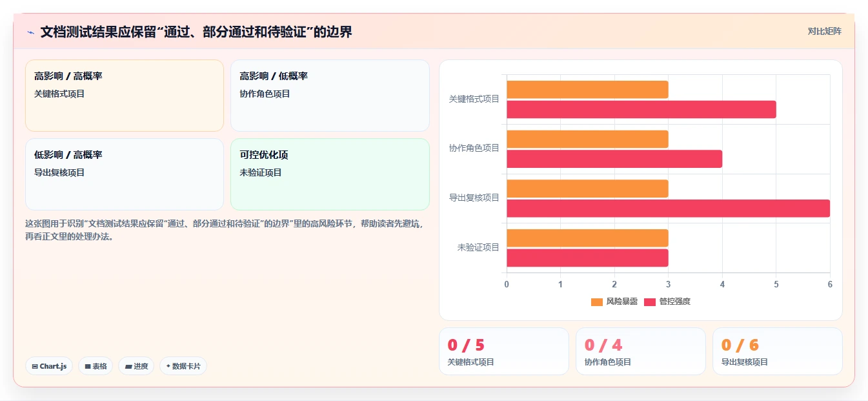The width and height of the screenshot is (868, 401).
Task: Click the orange bar for 关键格式项目
Action: click(x=587, y=90)
